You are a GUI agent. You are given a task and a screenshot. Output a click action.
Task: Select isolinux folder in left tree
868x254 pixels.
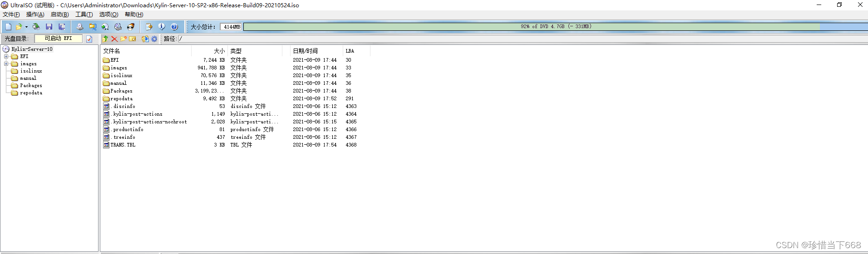click(x=31, y=71)
